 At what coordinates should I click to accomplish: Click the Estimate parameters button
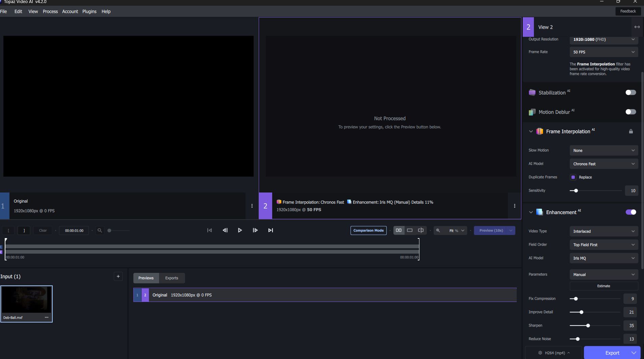(x=603, y=286)
